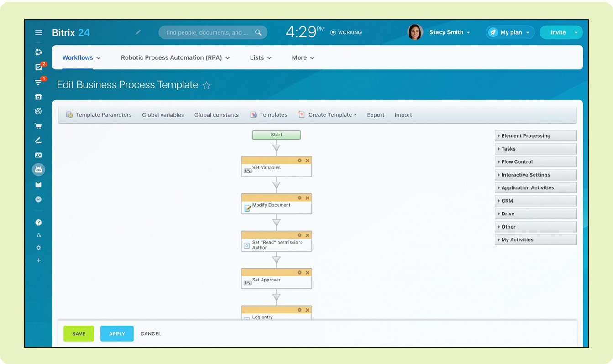The image size is (613, 364).
Task: Expand the Element Processing panel
Action: point(535,136)
